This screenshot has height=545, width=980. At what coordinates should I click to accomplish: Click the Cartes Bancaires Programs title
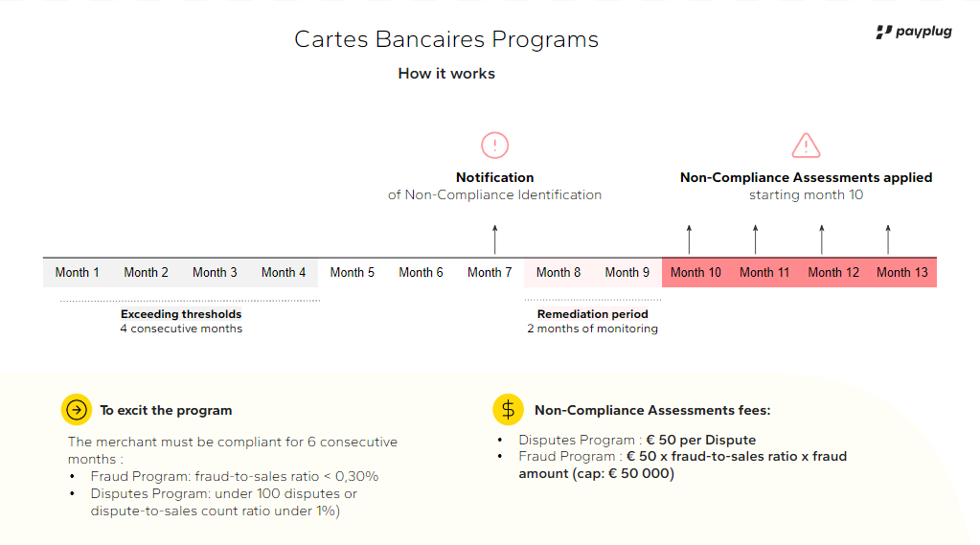pyautogui.click(x=446, y=39)
